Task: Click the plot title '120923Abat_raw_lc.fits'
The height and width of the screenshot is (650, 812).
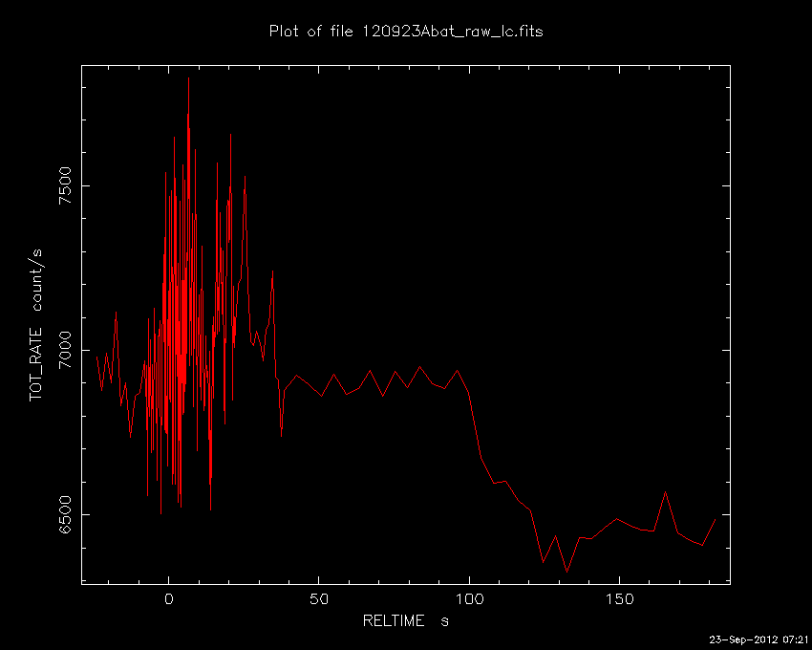Action: (453, 32)
